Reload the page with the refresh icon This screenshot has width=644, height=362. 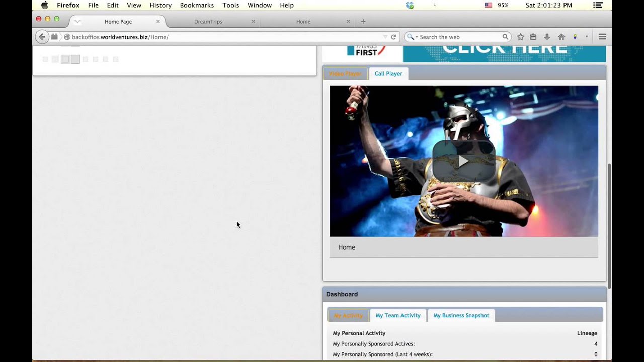point(393,37)
